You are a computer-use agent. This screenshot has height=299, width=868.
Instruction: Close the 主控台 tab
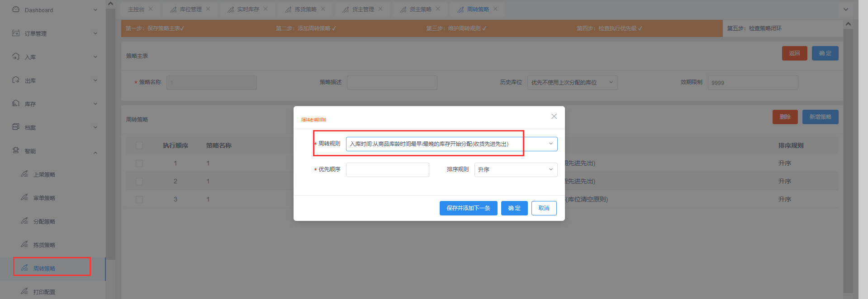(x=151, y=9)
